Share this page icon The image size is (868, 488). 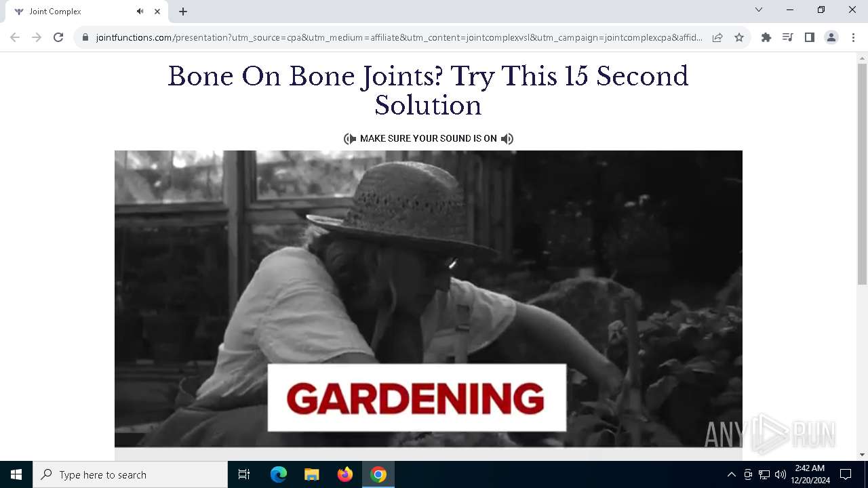[x=717, y=37]
